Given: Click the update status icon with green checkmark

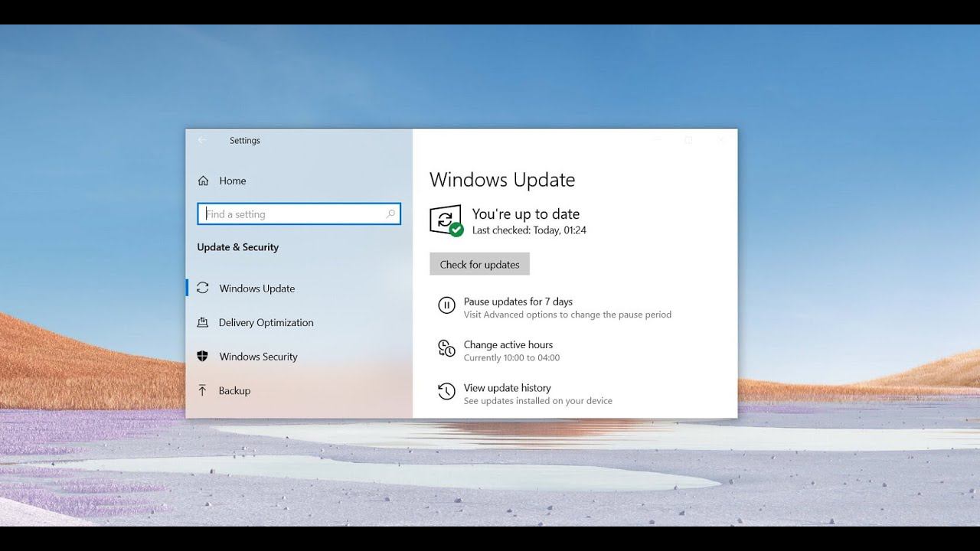Looking at the screenshot, I should (446, 220).
